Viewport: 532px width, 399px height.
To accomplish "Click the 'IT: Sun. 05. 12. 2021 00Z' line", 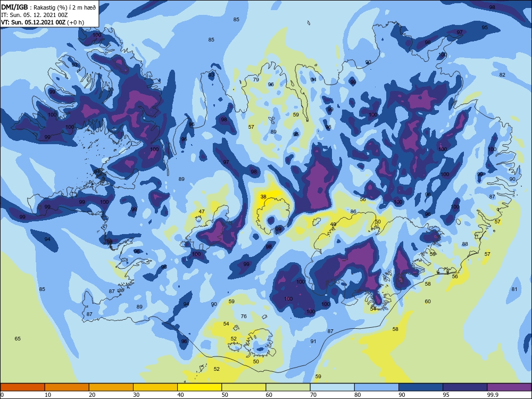I will (x=34, y=15).
